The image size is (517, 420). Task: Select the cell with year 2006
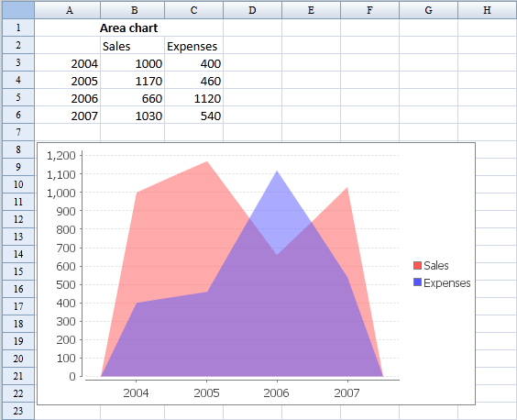[x=68, y=97]
